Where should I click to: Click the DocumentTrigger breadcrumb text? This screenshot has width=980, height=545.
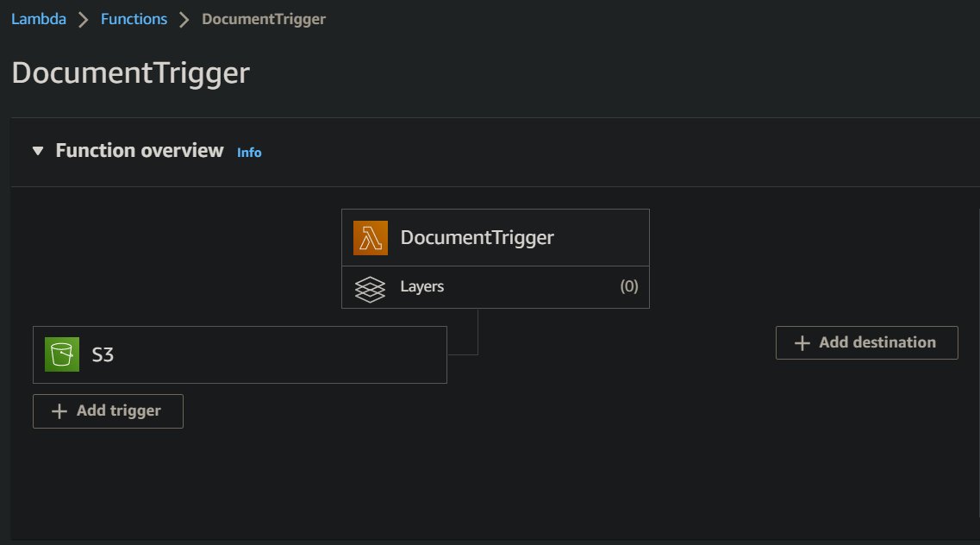263,19
